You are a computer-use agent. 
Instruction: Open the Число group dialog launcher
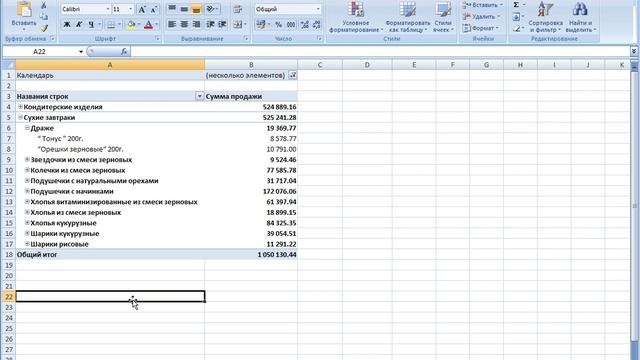319,39
